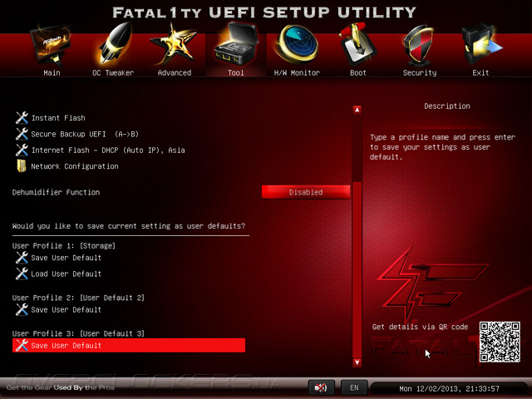Select highlighted Save User Default for Profile 3
This screenshot has height=399, width=532.
[x=129, y=346]
